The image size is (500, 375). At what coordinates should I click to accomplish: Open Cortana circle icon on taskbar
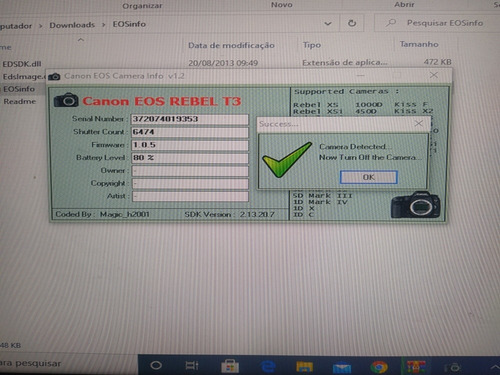coord(156,365)
